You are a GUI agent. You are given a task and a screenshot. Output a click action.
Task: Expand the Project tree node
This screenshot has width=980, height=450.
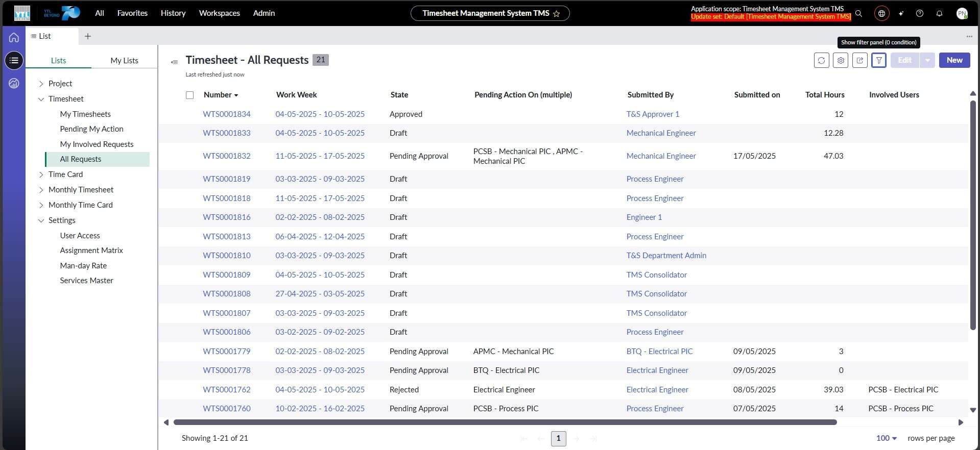click(x=41, y=84)
